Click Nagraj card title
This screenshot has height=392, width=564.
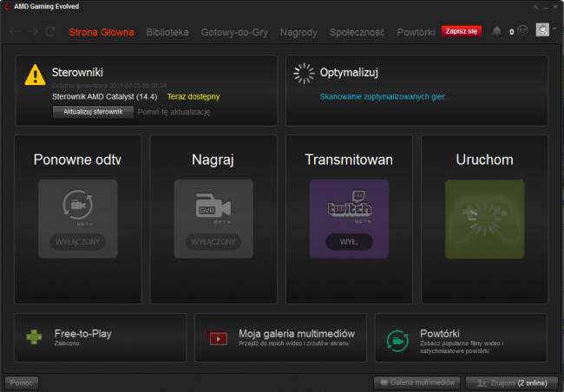click(x=213, y=160)
